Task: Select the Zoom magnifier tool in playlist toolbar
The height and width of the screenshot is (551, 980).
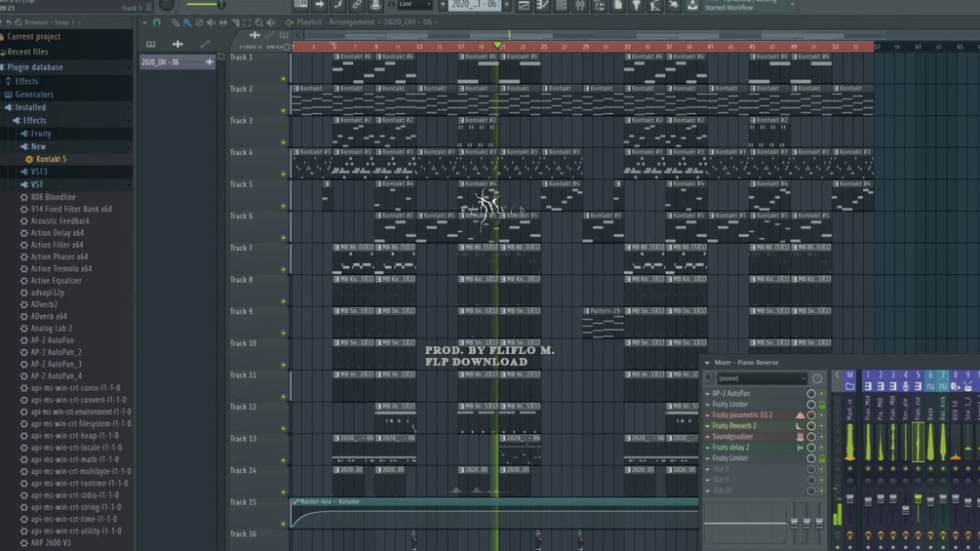Action: 258,22
